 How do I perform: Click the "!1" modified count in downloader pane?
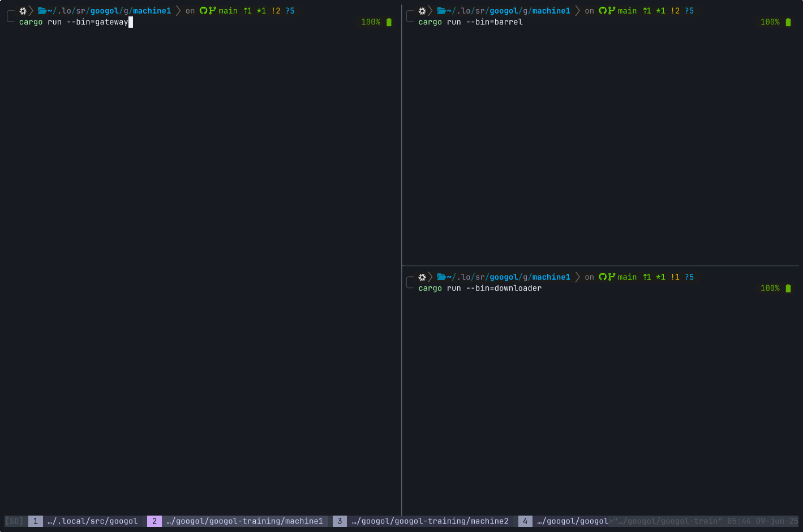pos(675,277)
